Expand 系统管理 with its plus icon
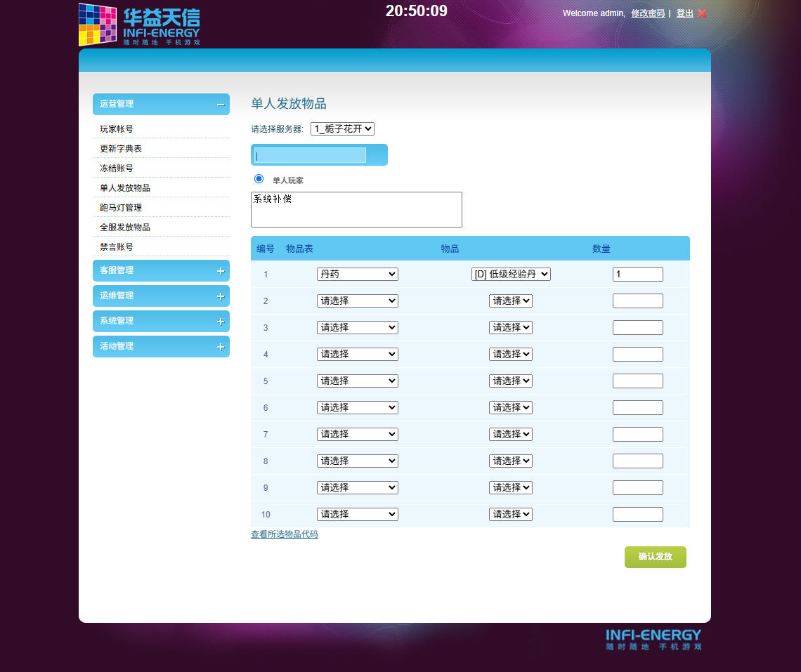The width and height of the screenshot is (801, 672). (221, 322)
